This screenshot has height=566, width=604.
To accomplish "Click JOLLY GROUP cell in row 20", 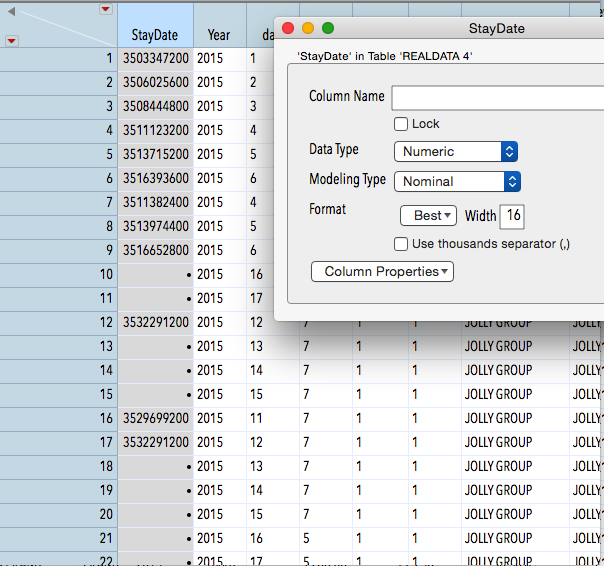I will click(515, 514).
